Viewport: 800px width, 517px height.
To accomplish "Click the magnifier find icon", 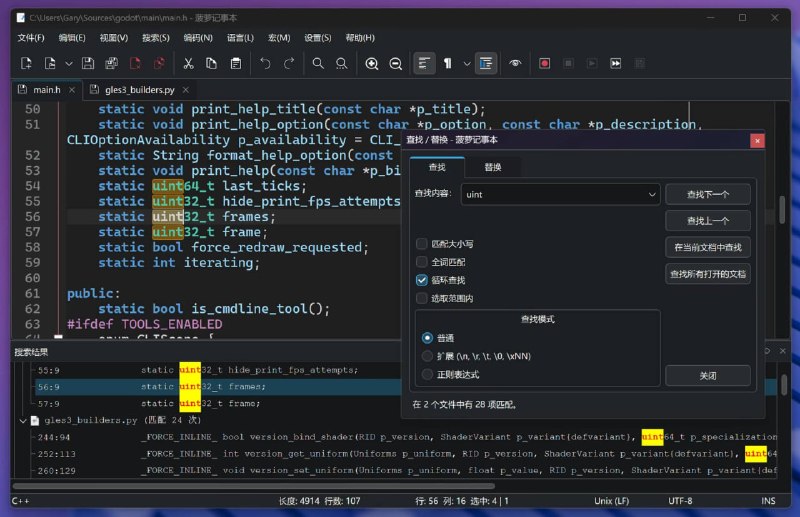I will click(x=318, y=63).
